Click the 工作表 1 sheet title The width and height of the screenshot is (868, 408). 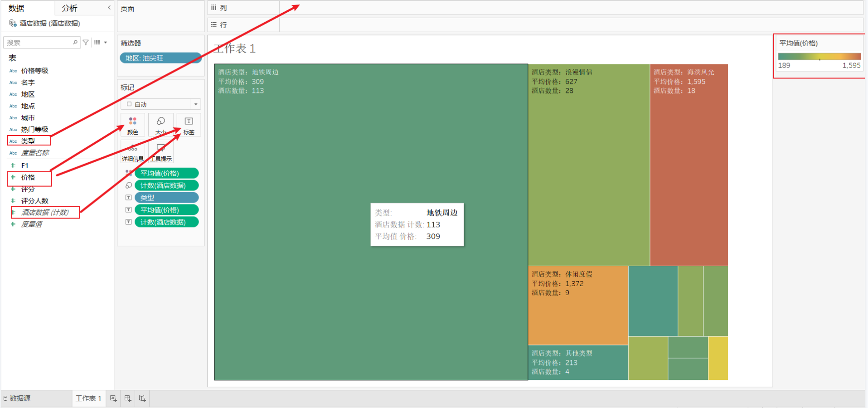click(x=235, y=49)
